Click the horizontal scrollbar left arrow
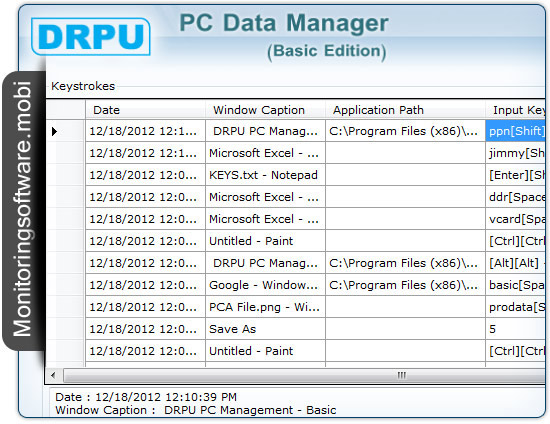This screenshot has width=550, height=424. pyautogui.click(x=53, y=376)
